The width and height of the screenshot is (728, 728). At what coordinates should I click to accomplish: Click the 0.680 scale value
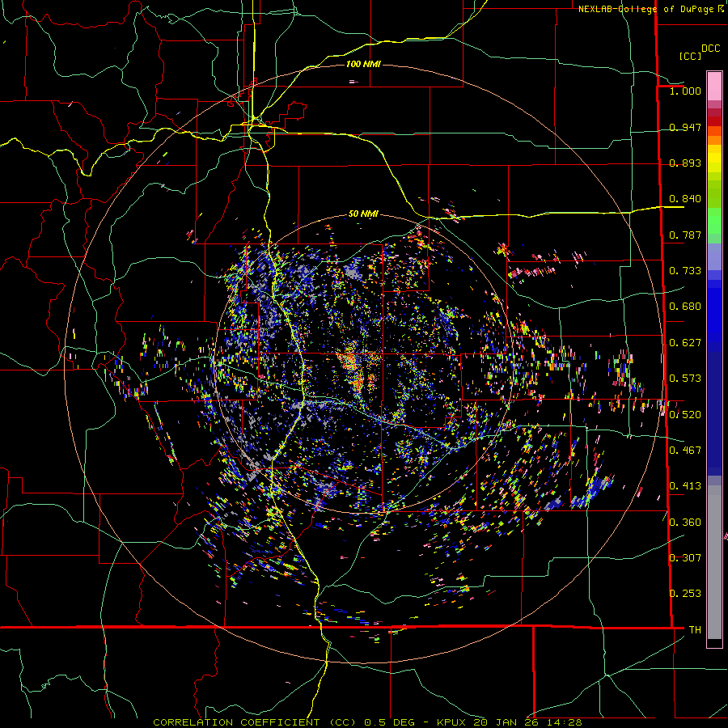pos(685,307)
